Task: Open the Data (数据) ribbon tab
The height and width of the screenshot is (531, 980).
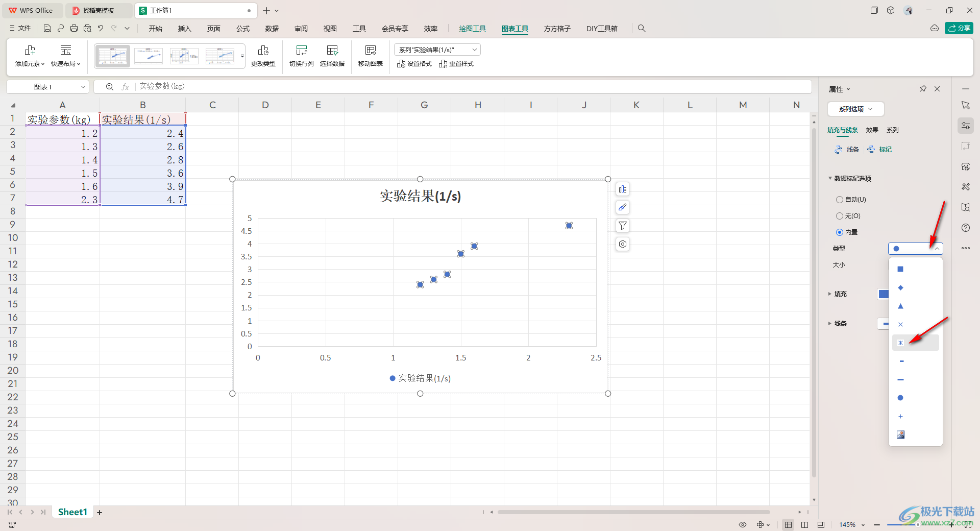Action: tap(272, 29)
